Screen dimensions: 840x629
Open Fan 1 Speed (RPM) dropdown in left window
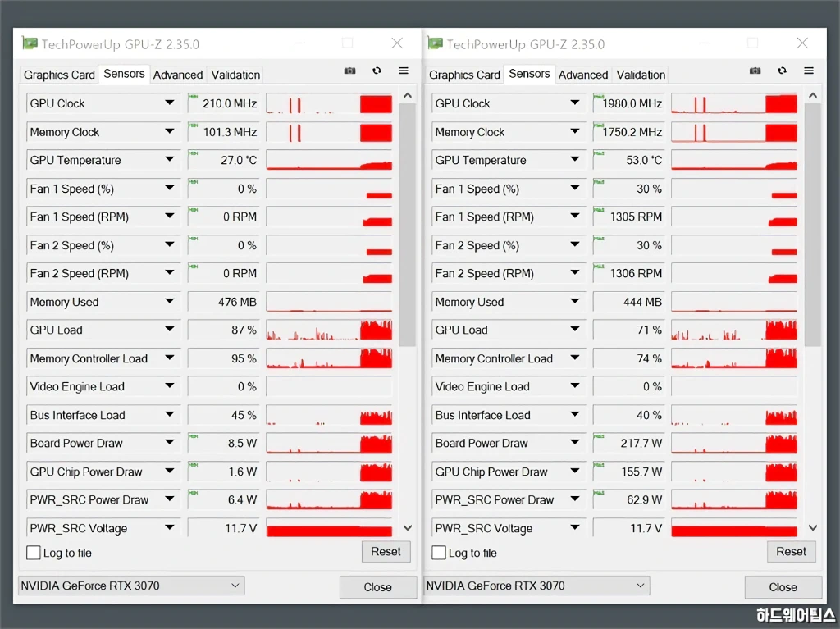(170, 217)
